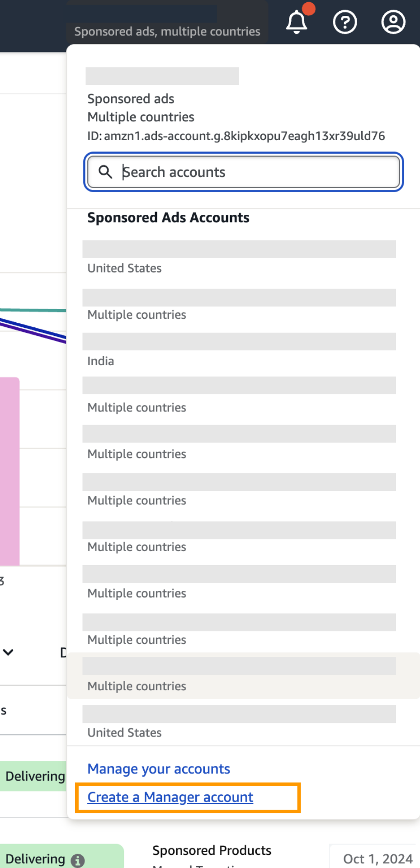Open the Manage your accounts link
Screen dimensions: 420x868
pos(159,769)
